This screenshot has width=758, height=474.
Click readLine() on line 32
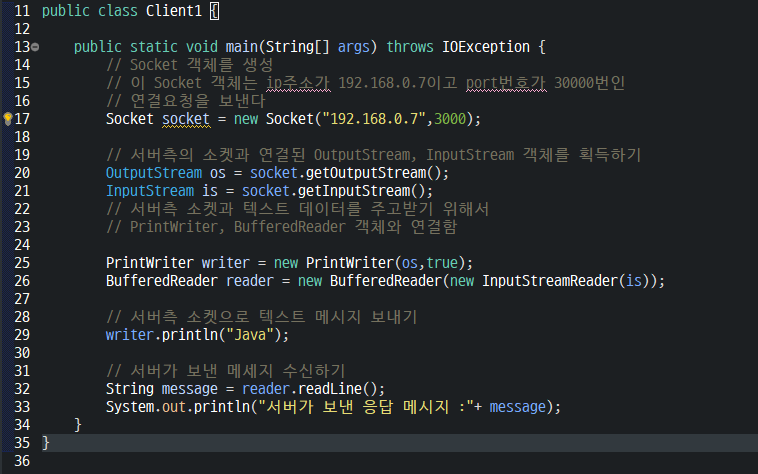(x=337, y=389)
